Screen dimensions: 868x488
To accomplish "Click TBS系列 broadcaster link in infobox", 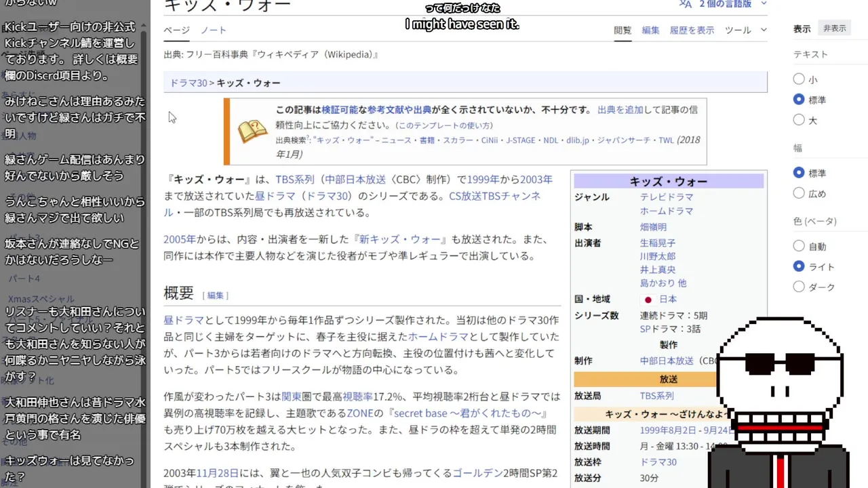I will [x=657, y=396].
